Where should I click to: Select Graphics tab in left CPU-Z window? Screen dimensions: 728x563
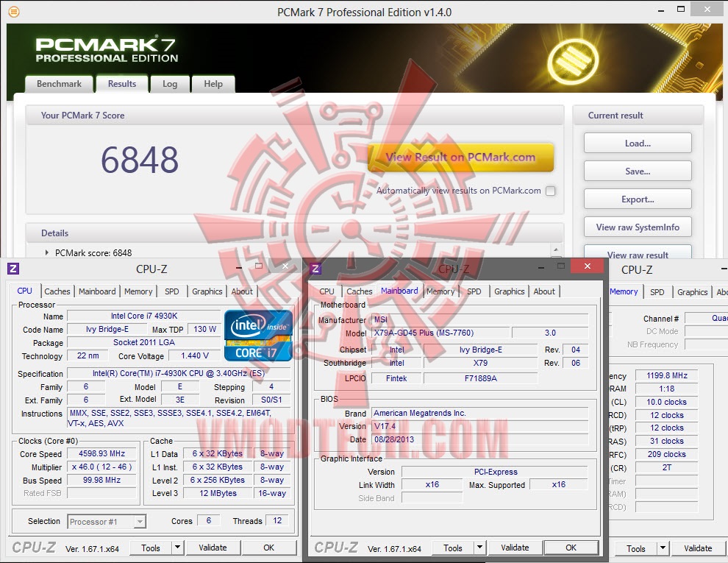point(207,291)
